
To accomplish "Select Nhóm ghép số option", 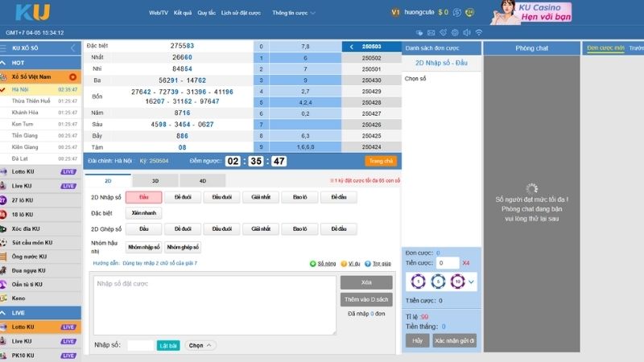I will (183, 247).
